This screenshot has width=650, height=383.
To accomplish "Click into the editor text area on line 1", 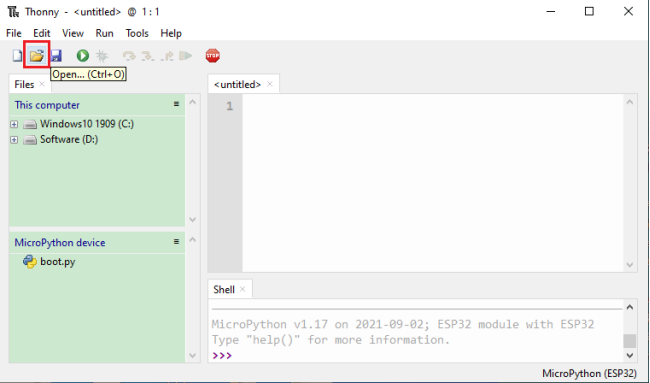I will pyautogui.click(x=433, y=107).
